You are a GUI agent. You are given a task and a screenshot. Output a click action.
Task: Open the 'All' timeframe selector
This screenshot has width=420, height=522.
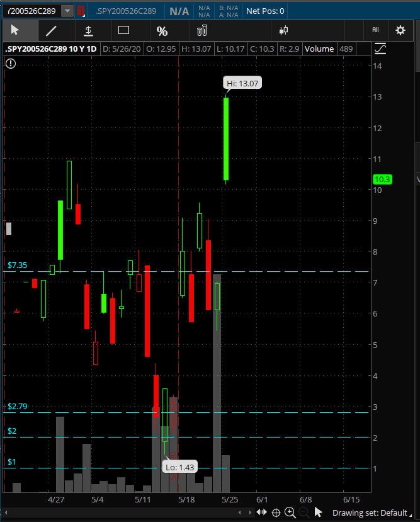[375, 30]
